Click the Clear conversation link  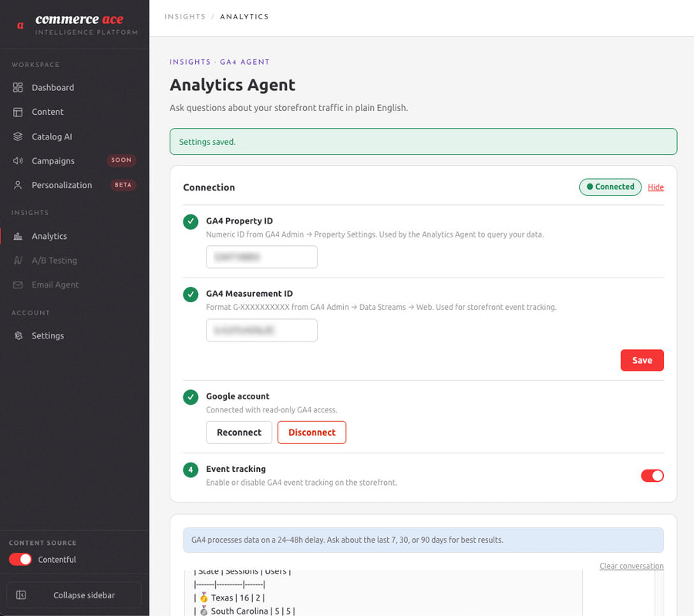(x=631, y=566)
